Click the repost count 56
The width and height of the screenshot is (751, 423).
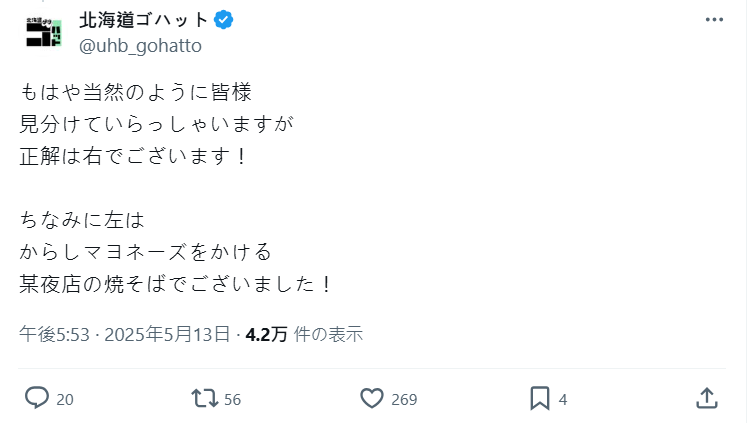(233, 399)
